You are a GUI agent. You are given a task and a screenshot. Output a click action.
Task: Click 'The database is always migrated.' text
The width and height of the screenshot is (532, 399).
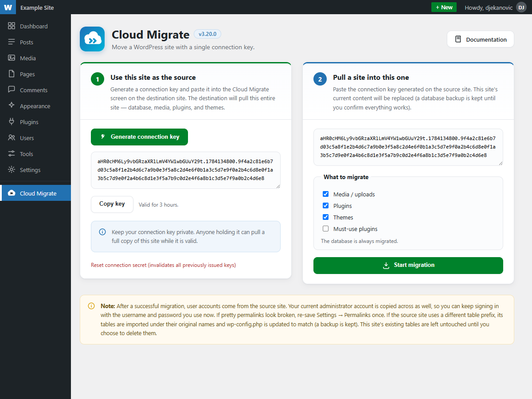[360, 241]
